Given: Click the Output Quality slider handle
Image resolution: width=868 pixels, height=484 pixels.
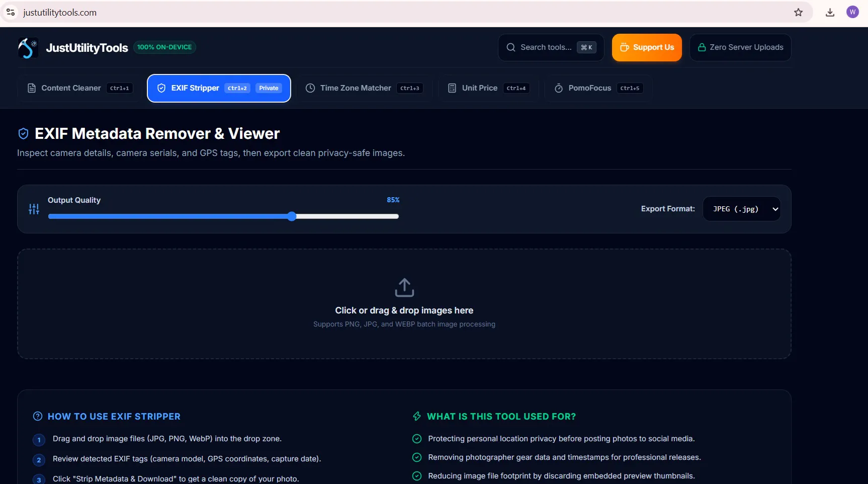Looking at the screenshot, I should (x=292, y=216).
